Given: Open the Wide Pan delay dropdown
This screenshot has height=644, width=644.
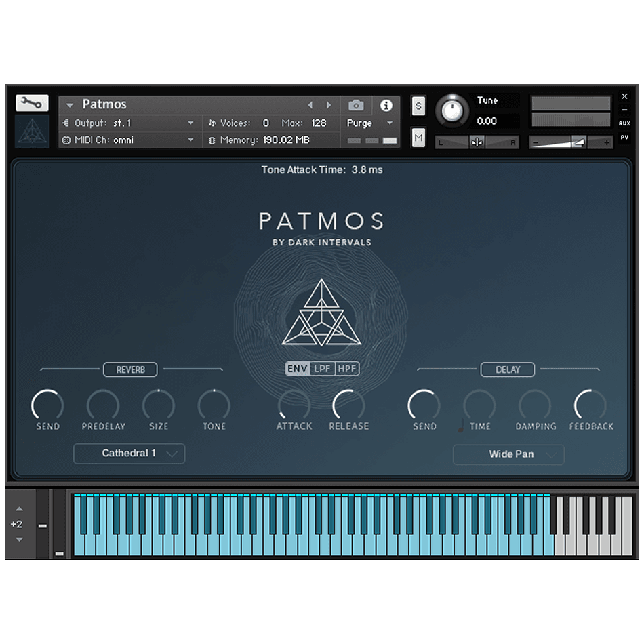Looking at the screenshot, I should 508,454.
